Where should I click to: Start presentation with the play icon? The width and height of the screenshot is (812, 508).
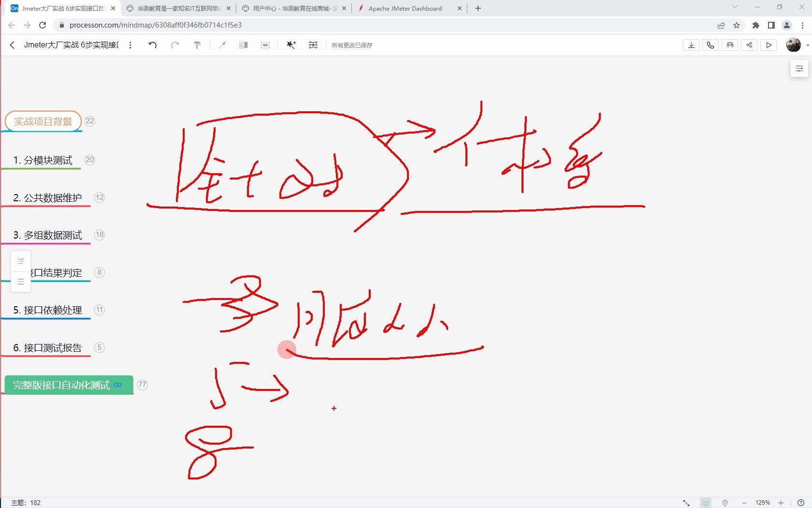768,45
